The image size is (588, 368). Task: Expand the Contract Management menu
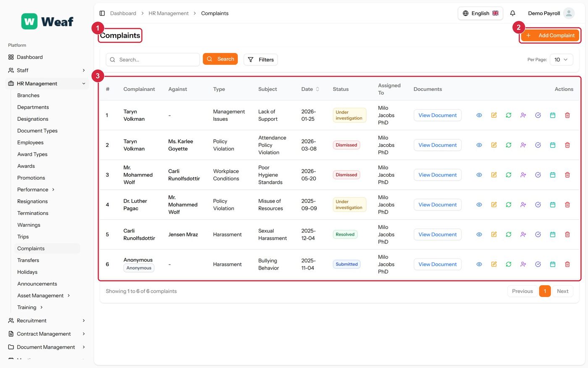tap(47, 334)
